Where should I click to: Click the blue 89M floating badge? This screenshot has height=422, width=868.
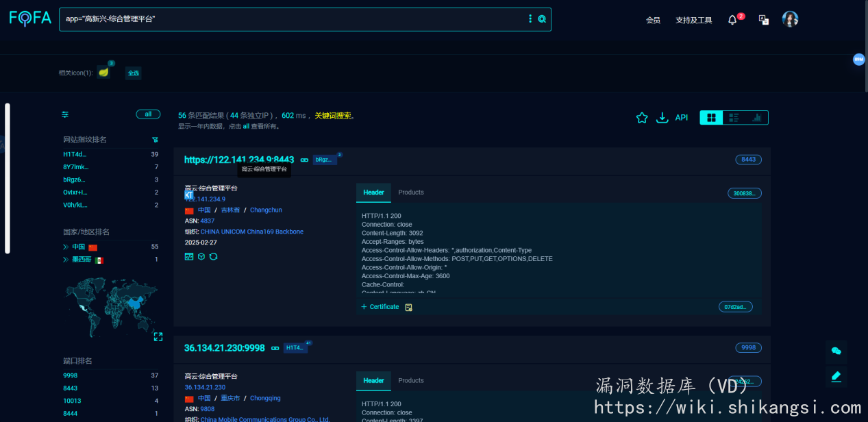coord(859,60)
